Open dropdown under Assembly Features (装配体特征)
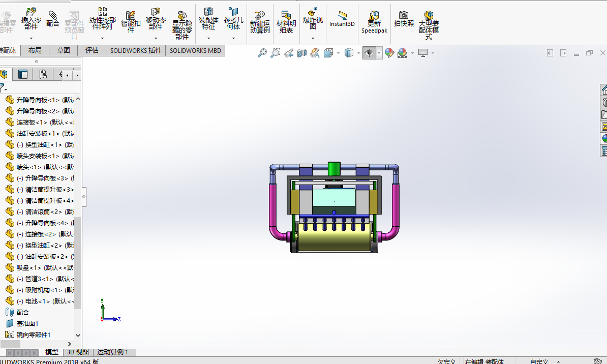The image size is (607, 364). [x=208, y=38]
